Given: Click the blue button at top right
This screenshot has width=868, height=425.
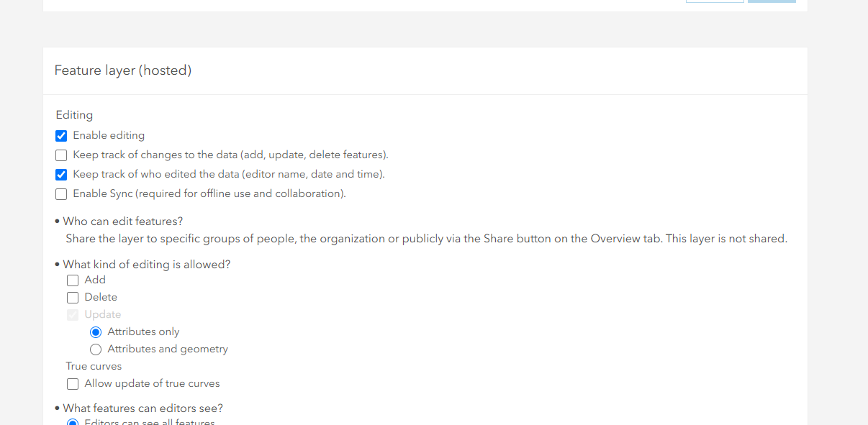Looking at the screenshot, I should pyautogui.click(x=772, y=2).
